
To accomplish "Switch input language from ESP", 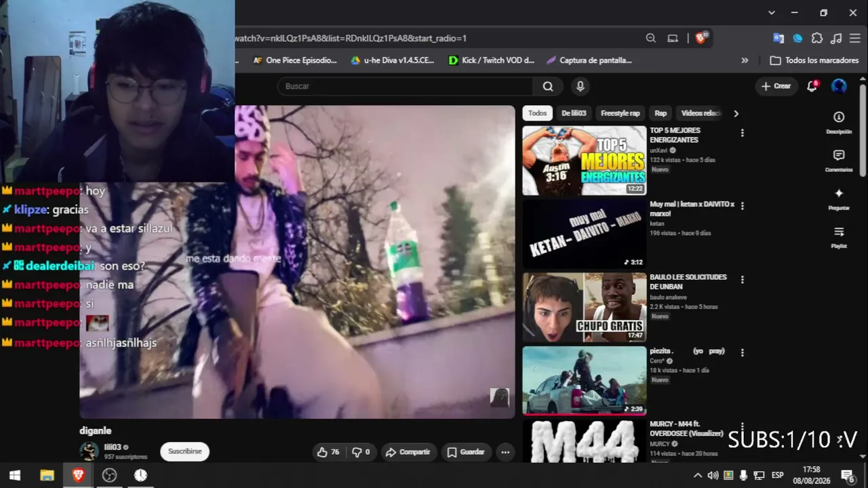I will (x=778, y=475).
